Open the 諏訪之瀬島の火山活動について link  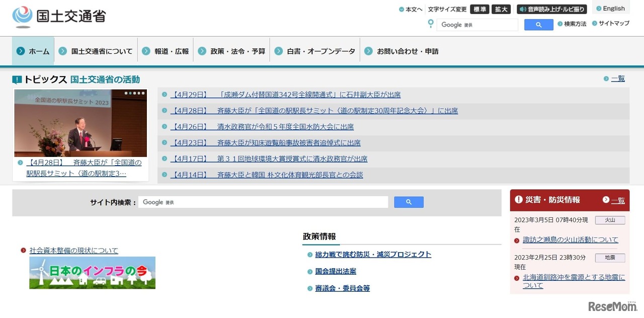pyautogui.click(x=570, y=240)
